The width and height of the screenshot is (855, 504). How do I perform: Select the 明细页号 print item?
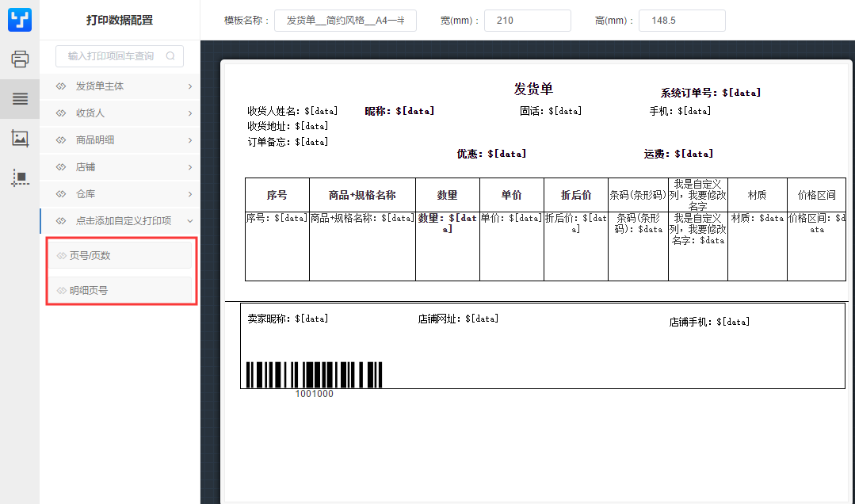pyautogui.click(x=121, y=290)
